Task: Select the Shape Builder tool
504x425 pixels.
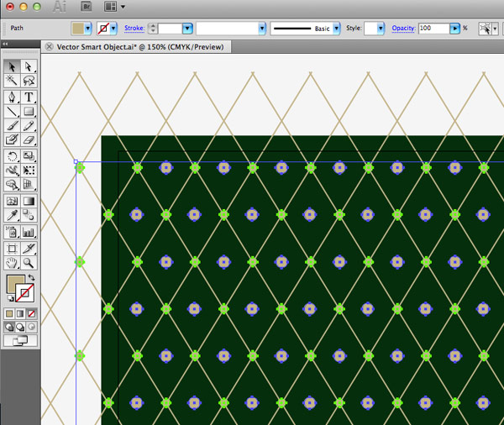Action: [13, 185]
